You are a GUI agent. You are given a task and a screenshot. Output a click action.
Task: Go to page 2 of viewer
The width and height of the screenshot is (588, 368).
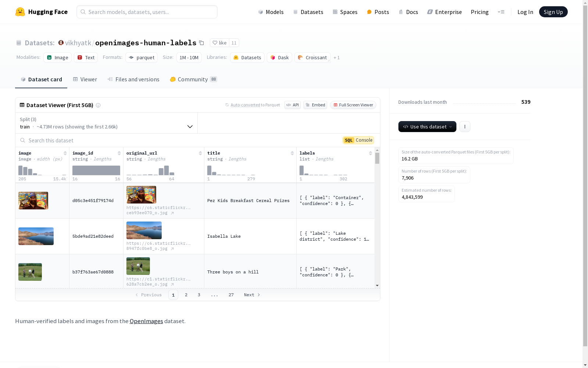click(186, 295)
